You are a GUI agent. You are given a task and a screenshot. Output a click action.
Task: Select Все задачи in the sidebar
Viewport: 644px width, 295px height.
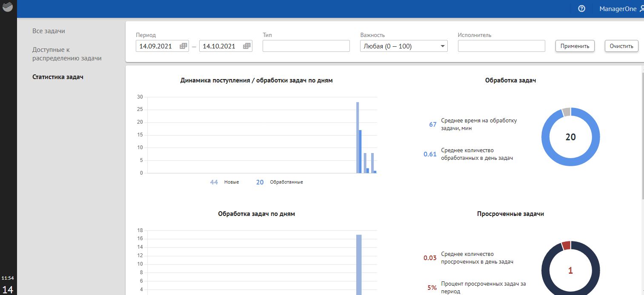click(48, 31)
